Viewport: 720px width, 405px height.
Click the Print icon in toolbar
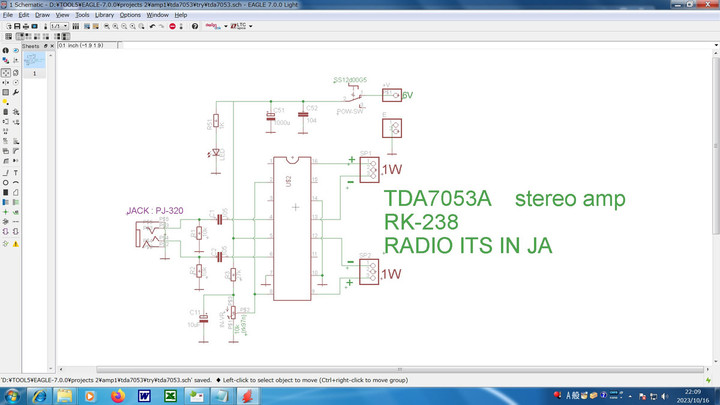click(26, 26)
